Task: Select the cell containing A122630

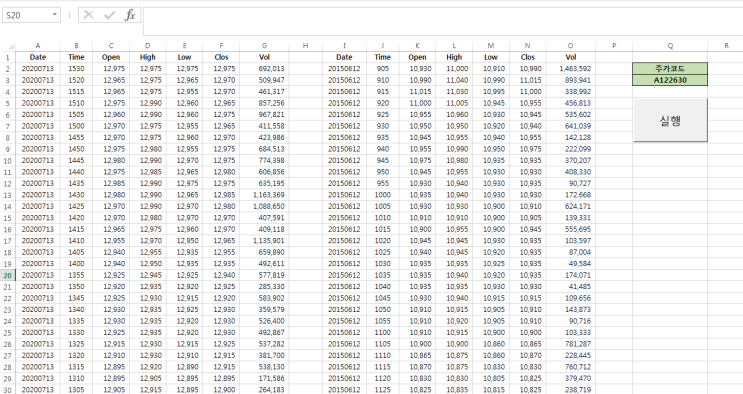Action: coord(670,80)
